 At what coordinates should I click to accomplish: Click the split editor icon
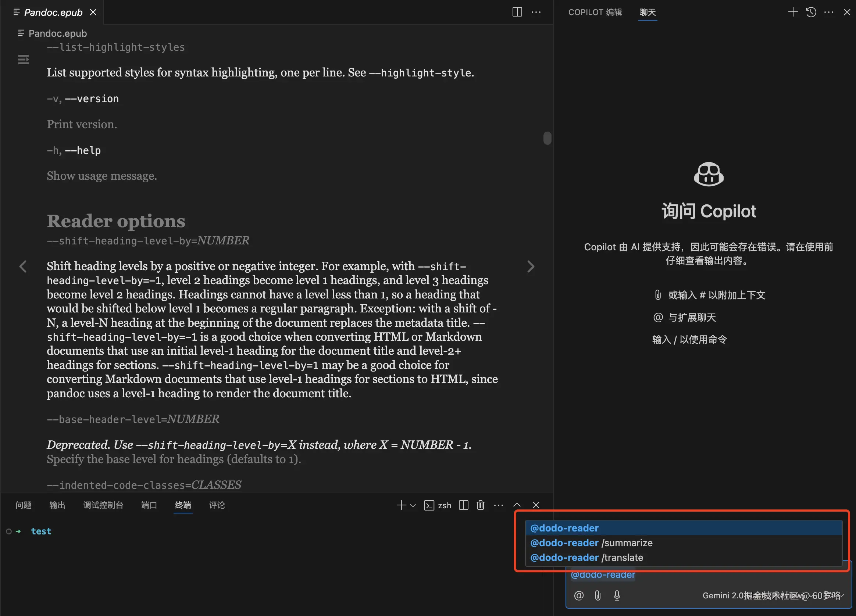tap(517, 12)
